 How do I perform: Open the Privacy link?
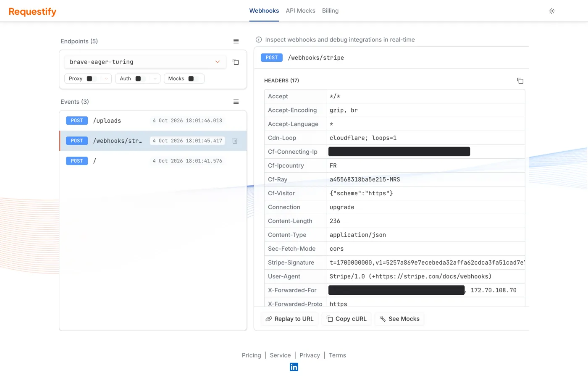pos(310,355)
